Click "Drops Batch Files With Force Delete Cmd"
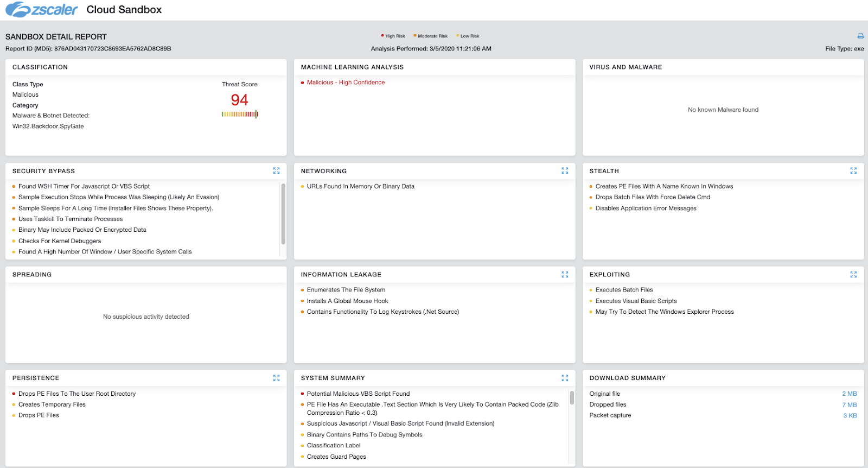 (x=653, y=197)
